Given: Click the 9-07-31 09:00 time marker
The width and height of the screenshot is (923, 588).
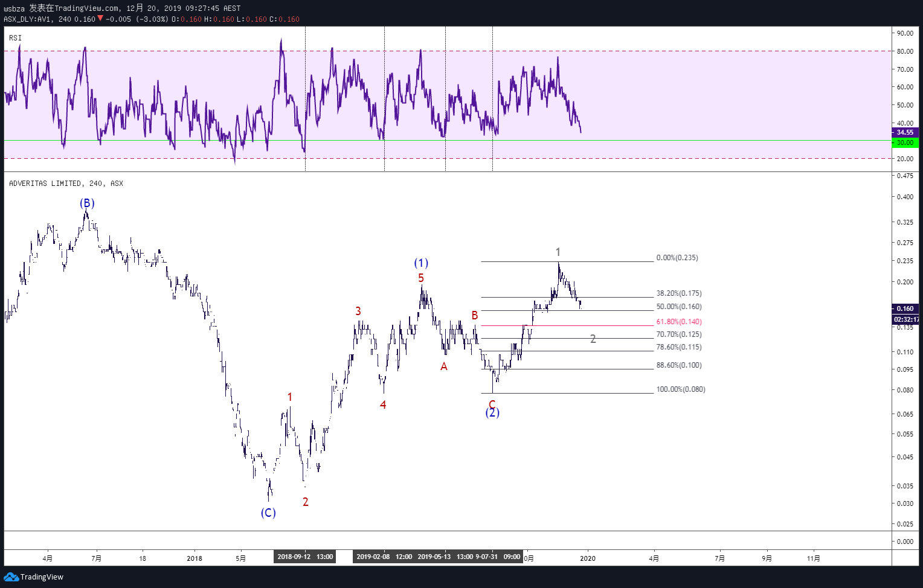Looking at the screenshot, I should point(498,557).
